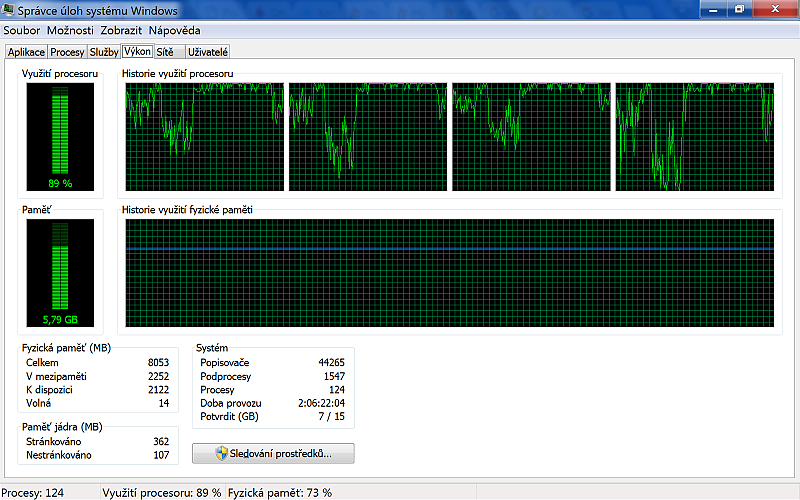Click the first CPU history graph
The height and width of the screenshot is (500, 800).
point(205,137)
